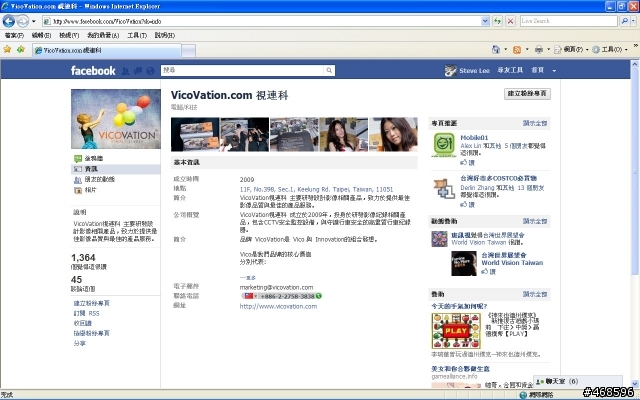Viewport: 640px width, 400px height.
Task: Open Facebook friend requests icon
Action: tap(125, 71)
